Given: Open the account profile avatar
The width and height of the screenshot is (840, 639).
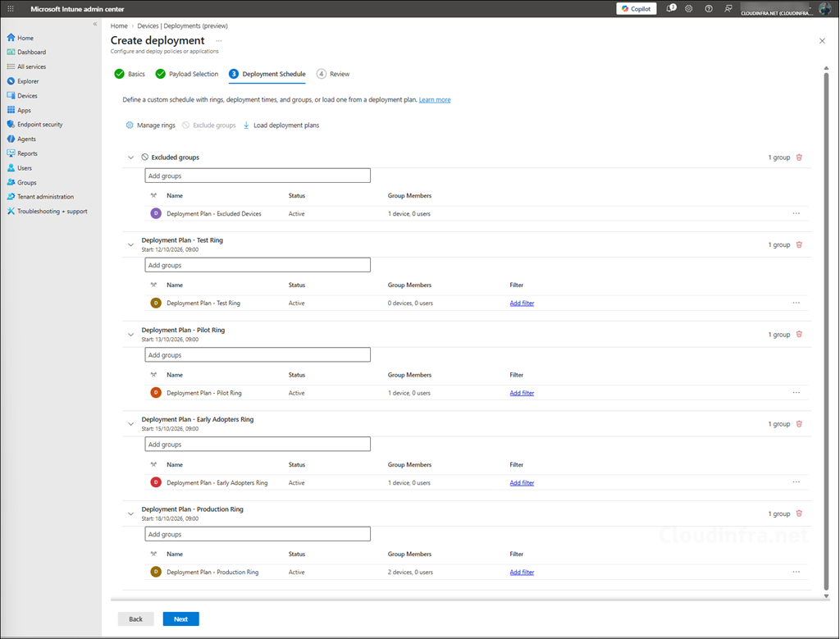Looking at the screenshot, I should point(825,8).
